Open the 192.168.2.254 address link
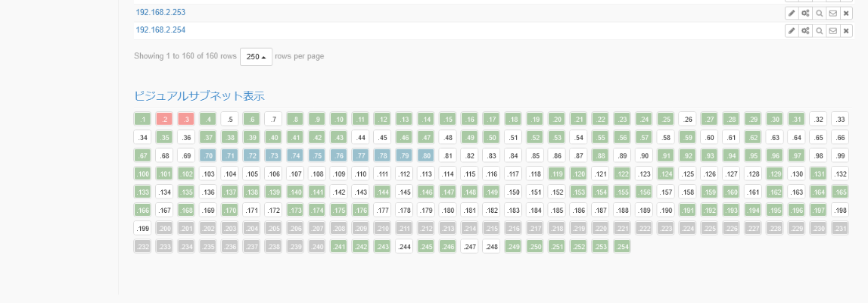The image size is (868, 303). [x=160, y=30]
